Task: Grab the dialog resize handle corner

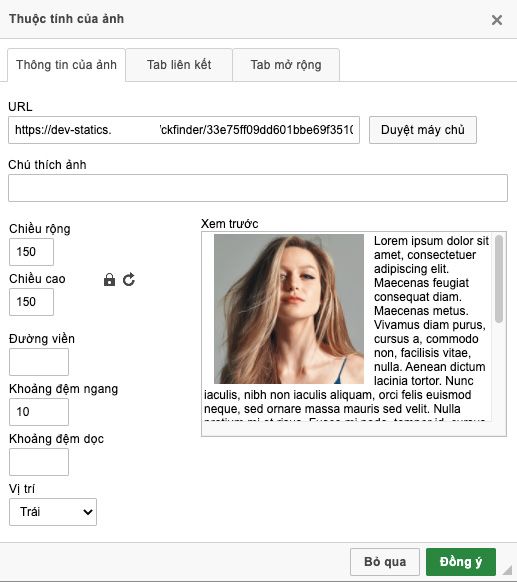Action: [507, 570]
